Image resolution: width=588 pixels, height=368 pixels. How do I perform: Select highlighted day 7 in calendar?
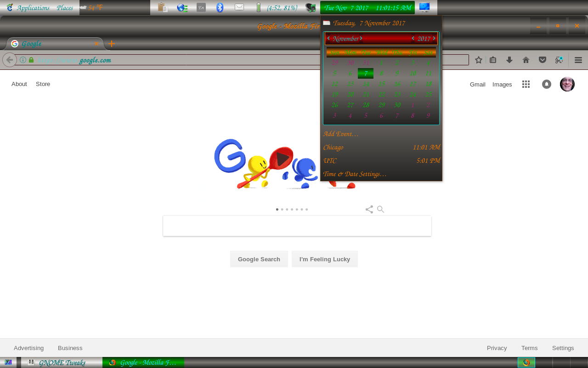(x=366, y=73)
